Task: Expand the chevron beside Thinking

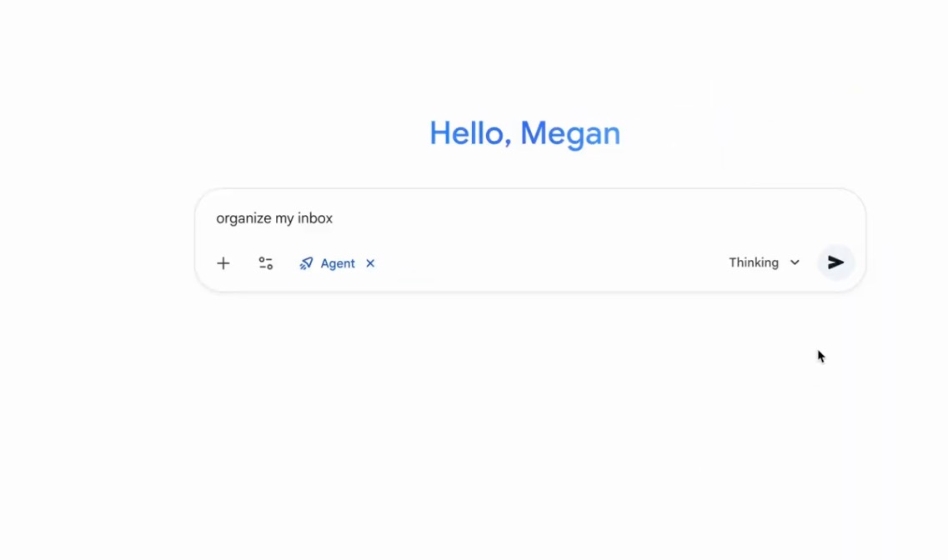Action: (x=795, y=262)
